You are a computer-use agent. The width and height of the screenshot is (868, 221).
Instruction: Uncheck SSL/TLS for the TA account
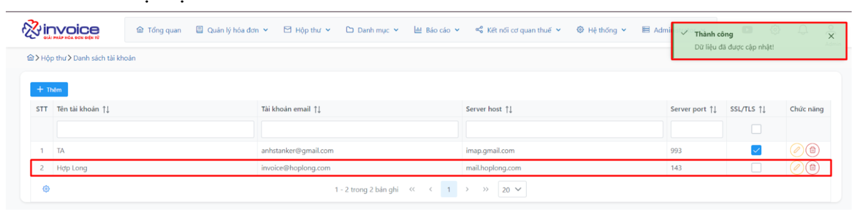(756, 150)
